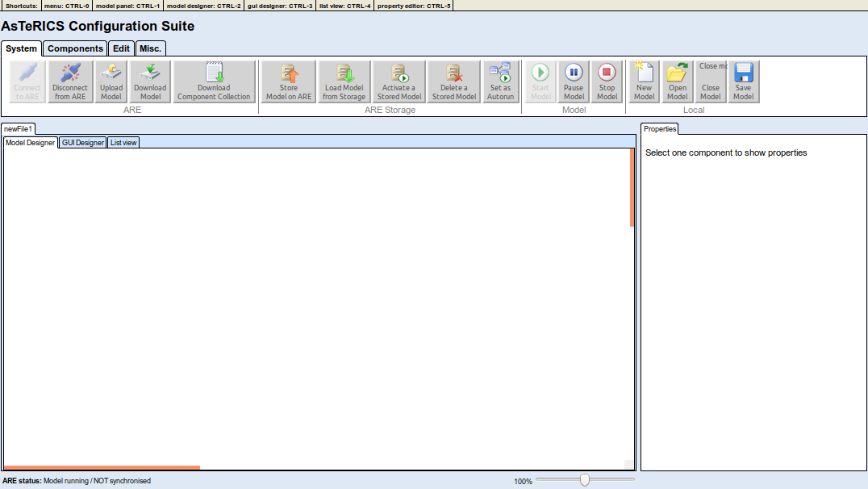Close the current model
This screenshot has height=489, width=868.
click(x=711, y=81)
